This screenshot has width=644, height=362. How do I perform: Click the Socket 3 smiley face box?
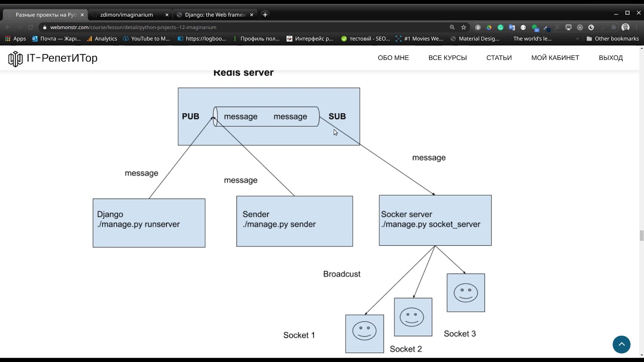(466, 293)
